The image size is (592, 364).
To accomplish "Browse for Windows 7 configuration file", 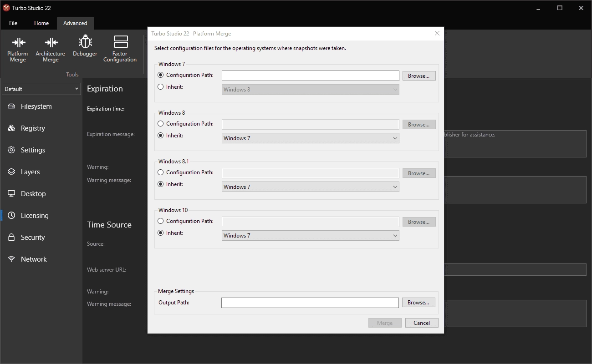I will tap(419, 76).
